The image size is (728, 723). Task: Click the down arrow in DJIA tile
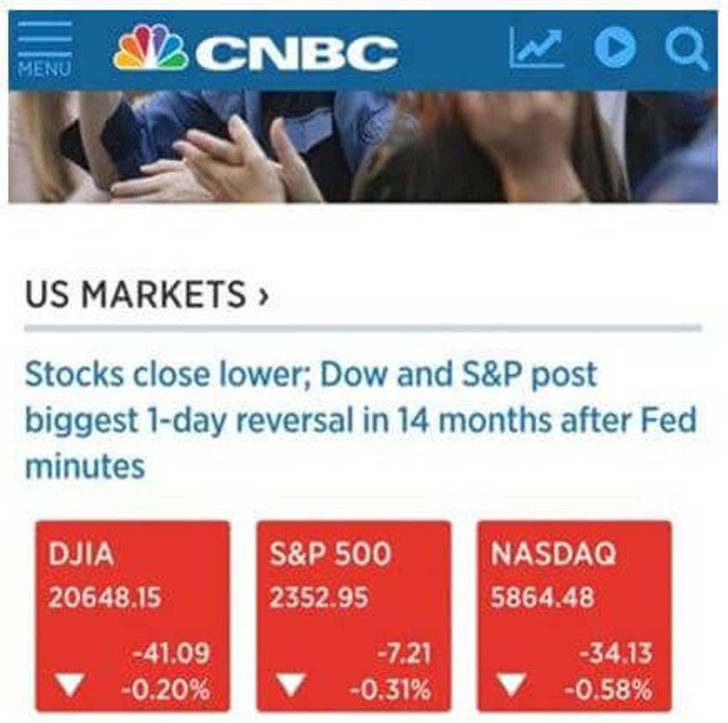pos(69,684)
